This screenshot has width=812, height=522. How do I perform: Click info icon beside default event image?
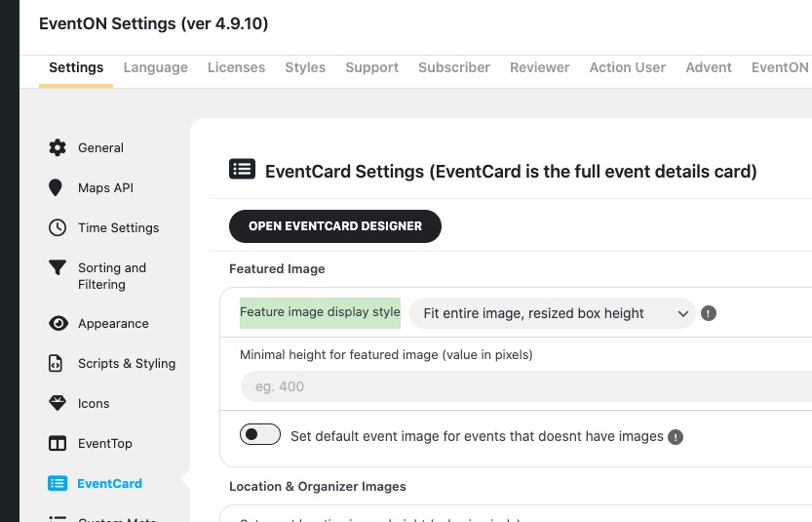pos(676,437)
